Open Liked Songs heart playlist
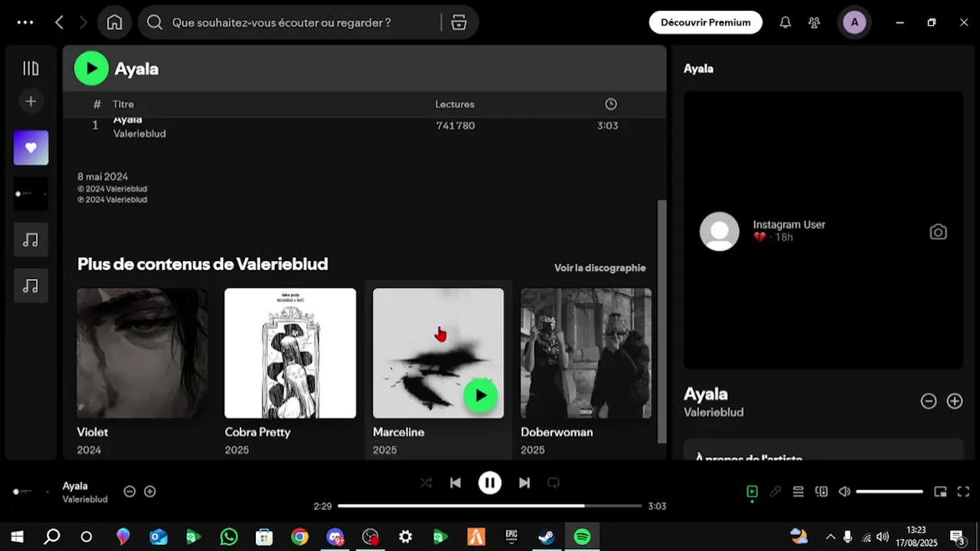The image size is (980, 551). click(31, 148)
